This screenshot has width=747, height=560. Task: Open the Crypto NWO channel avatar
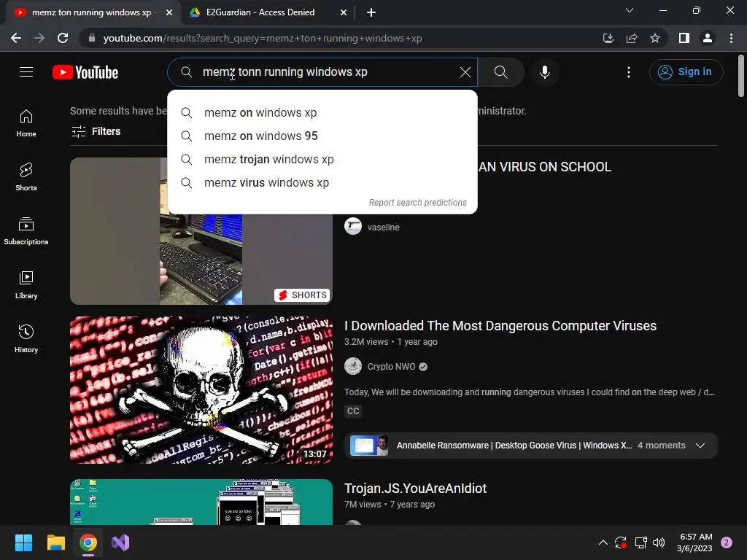pos(353,366)
